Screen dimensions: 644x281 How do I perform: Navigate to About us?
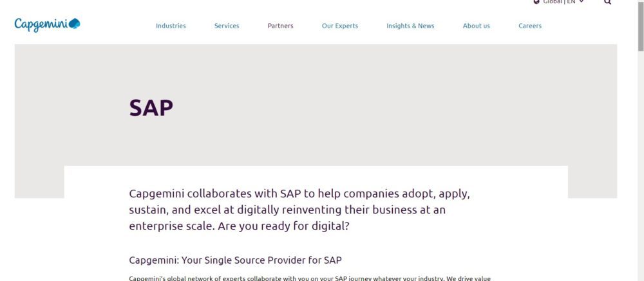coord(476,26)
